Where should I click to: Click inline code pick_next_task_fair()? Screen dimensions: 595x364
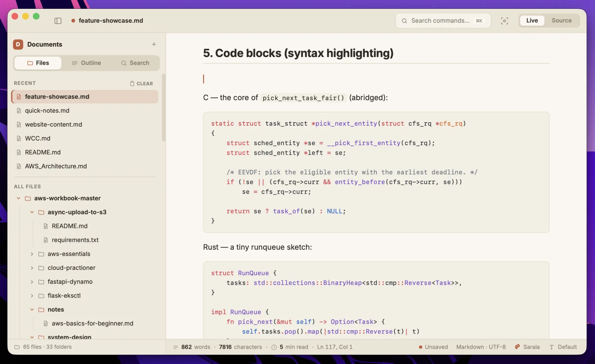303,98
